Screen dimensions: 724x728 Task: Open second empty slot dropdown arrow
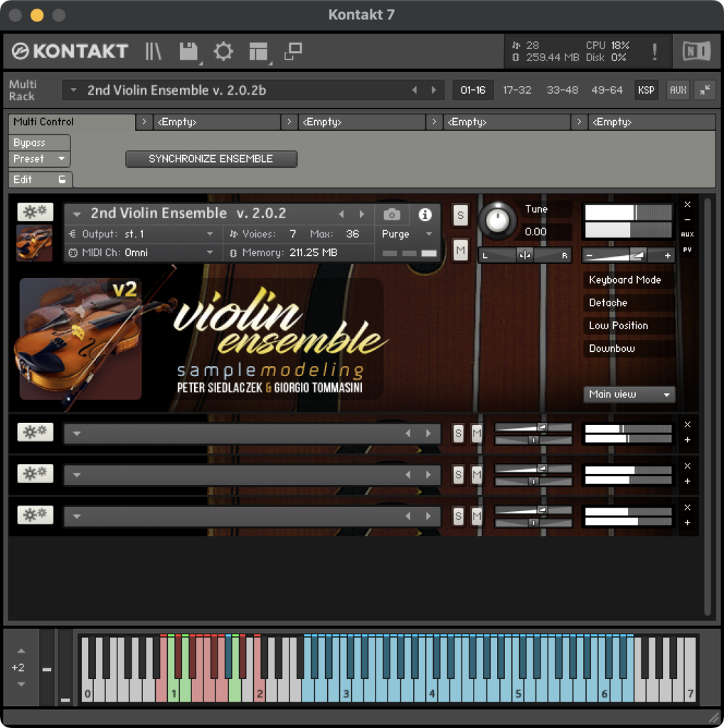pos(77,475)
